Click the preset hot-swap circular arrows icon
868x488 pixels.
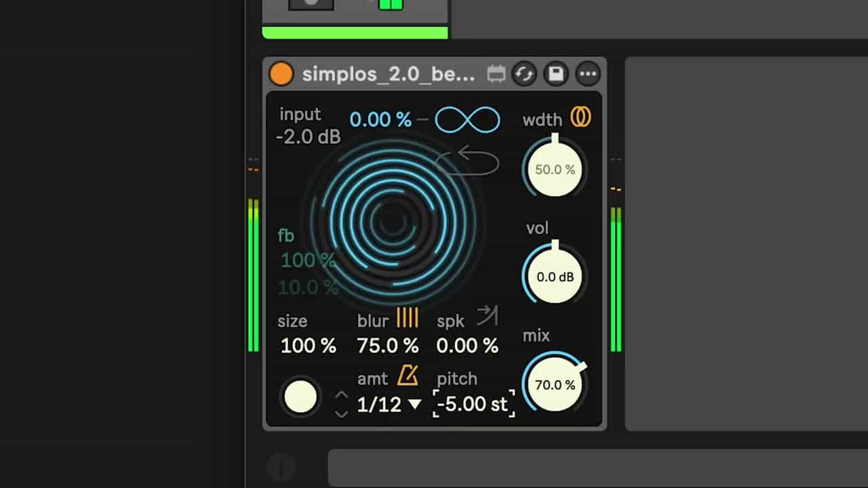(524, 74)
